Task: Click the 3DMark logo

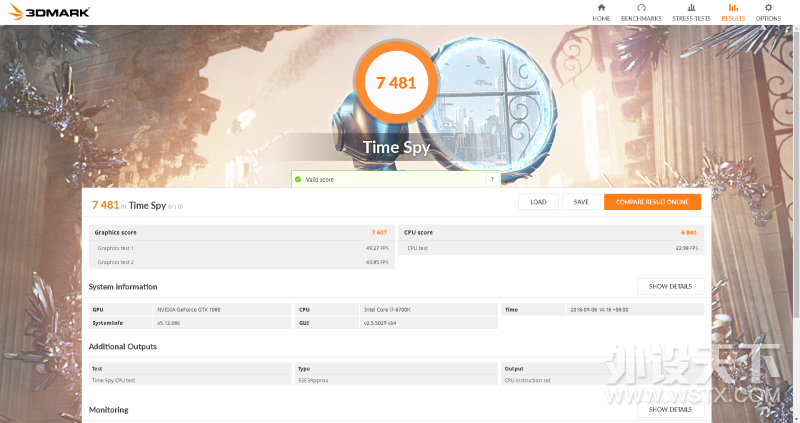Action: (49, 12)
